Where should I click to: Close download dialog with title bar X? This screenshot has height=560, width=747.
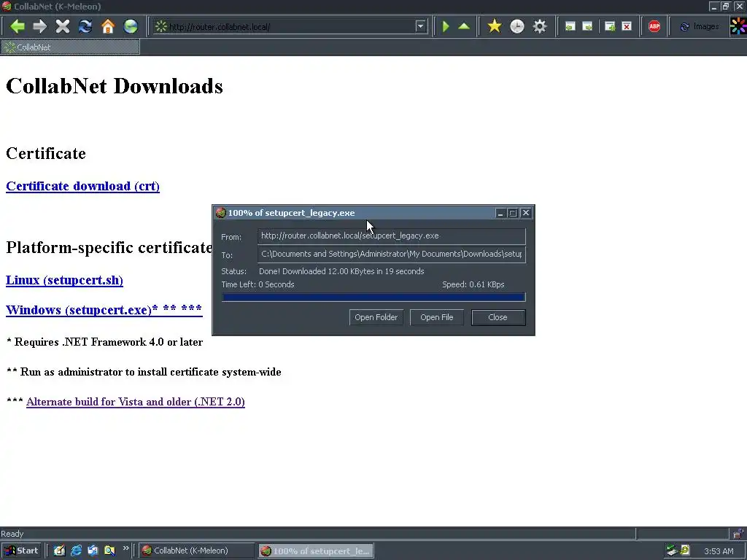point(526,213)
